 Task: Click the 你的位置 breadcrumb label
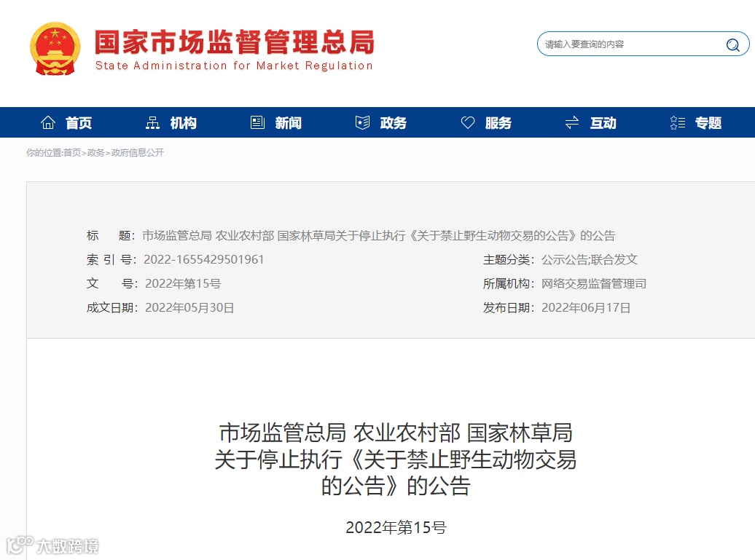click(x=44, y=152)
